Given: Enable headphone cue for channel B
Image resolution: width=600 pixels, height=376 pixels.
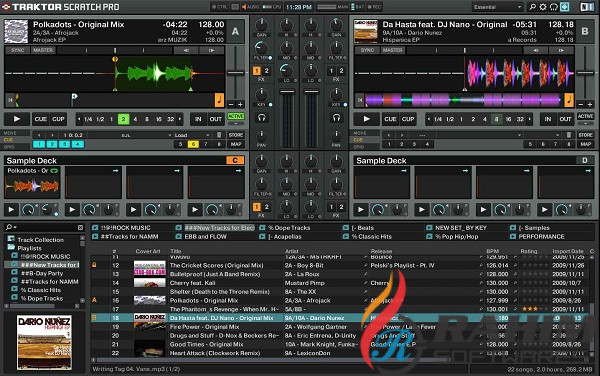Looking at the screenshot, I should 336,118.
